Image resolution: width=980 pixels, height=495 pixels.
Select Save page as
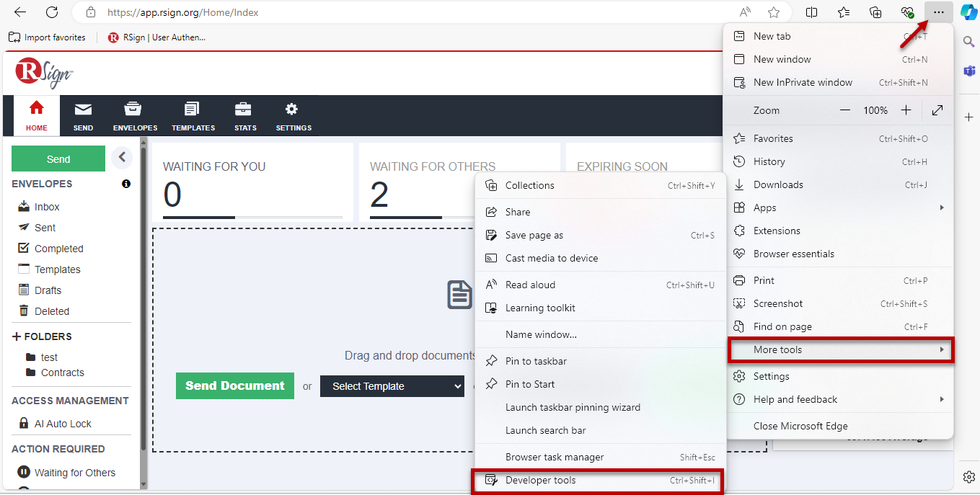coord(601,235)
